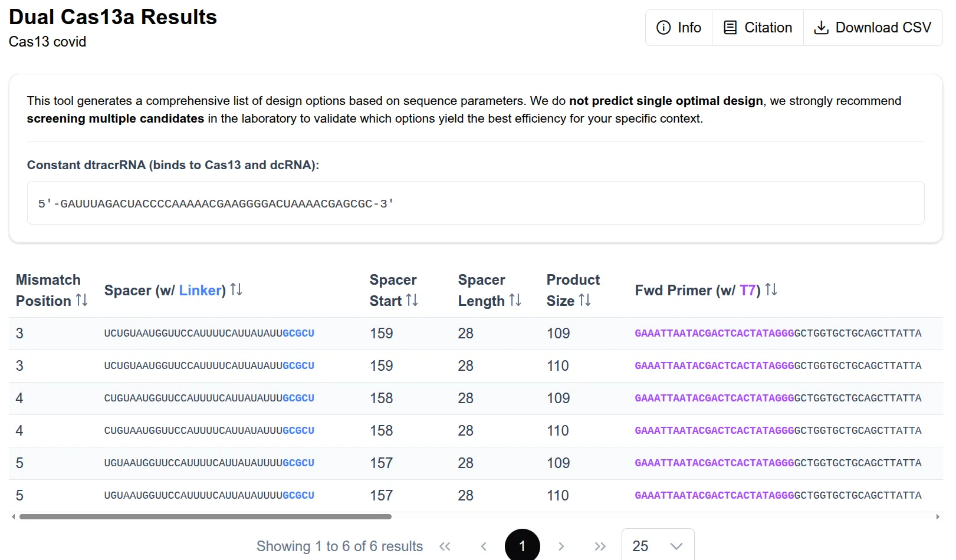Screen dimensions: 956x560
Task: Open rows-per-page dropdown showing 25
Action: click(x=658, y=546)
